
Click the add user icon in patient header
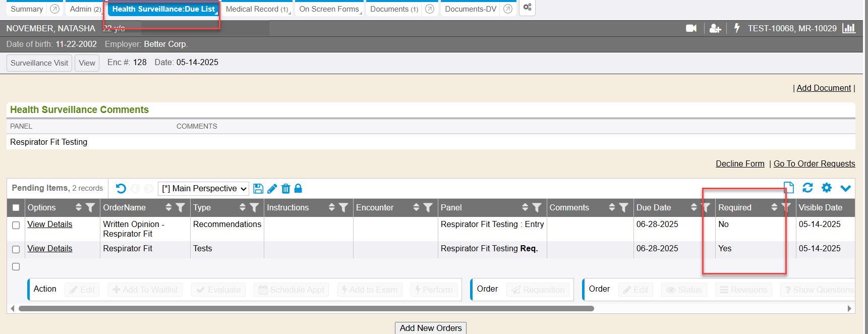pyautogui.click(x=715, y=28)
